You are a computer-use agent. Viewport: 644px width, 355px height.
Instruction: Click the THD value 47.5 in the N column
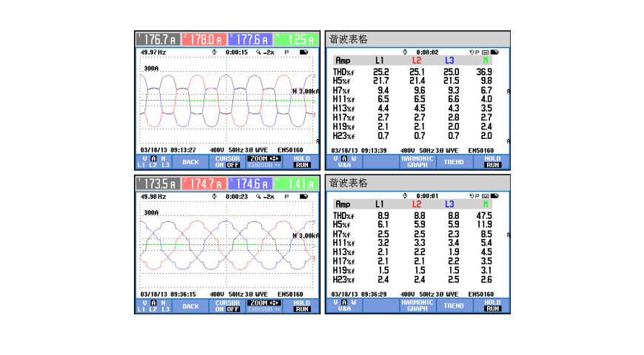coord(486,215)
